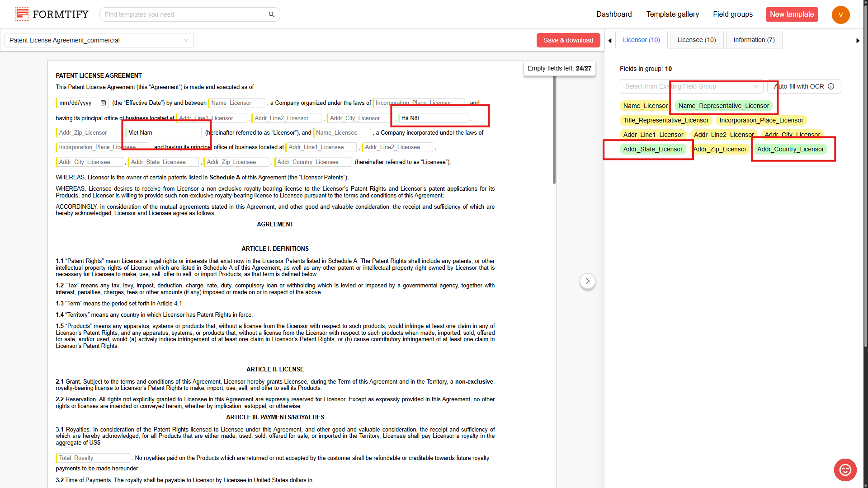The image size is (868, 488).
Task: Switch to the Information (7) tab
Action: (x=754, y=40)
